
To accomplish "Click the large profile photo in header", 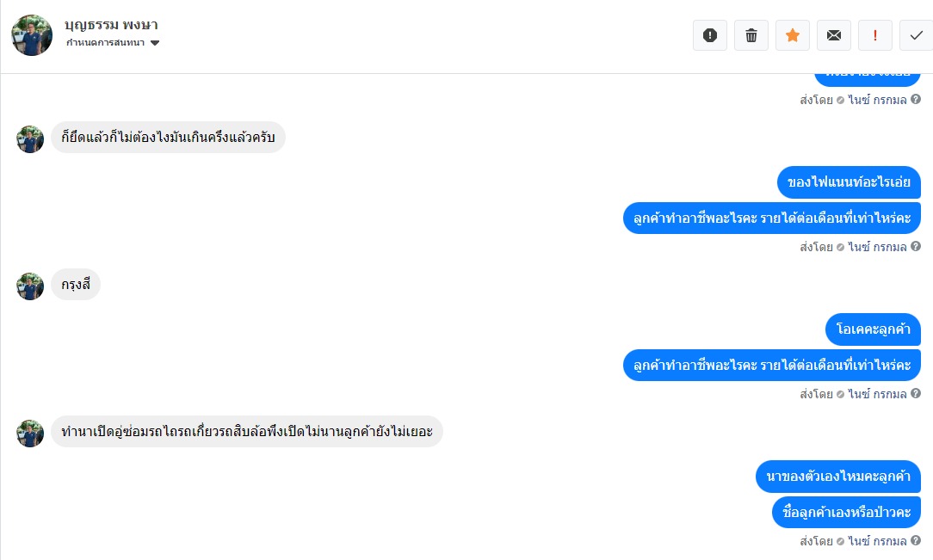I will [x=32, y=35].
